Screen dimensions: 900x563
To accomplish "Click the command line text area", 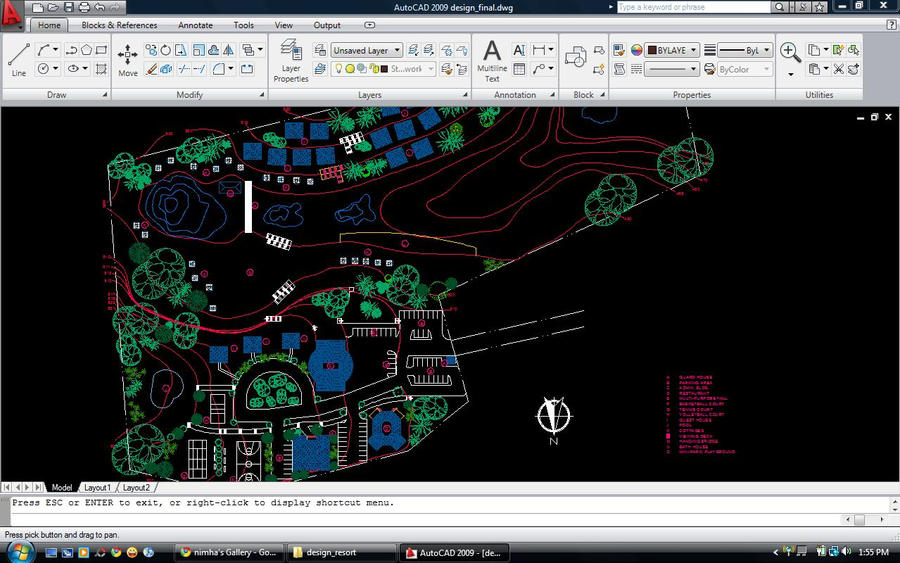I will [x=448, y=511].
